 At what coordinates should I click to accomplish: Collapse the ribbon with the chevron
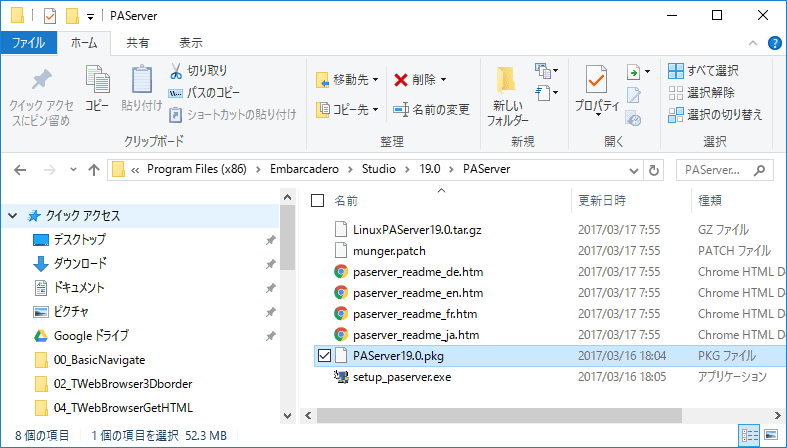tap(753, 43)
